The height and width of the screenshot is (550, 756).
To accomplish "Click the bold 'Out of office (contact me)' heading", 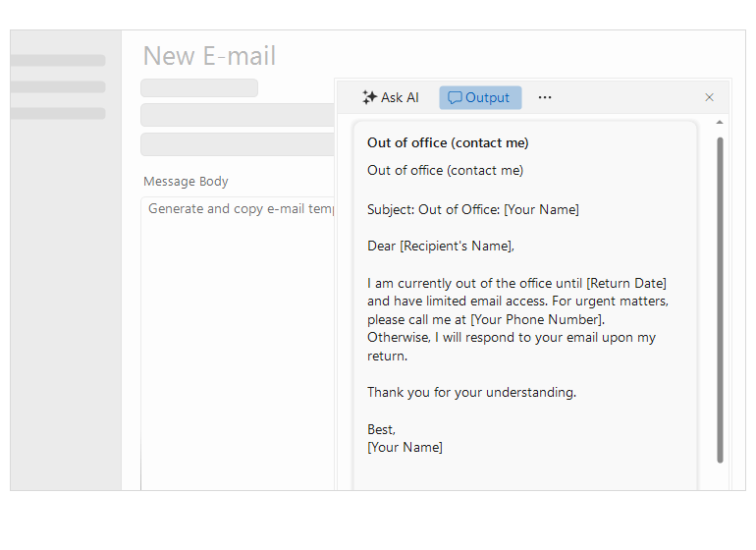I will click(x=448, y=143).
